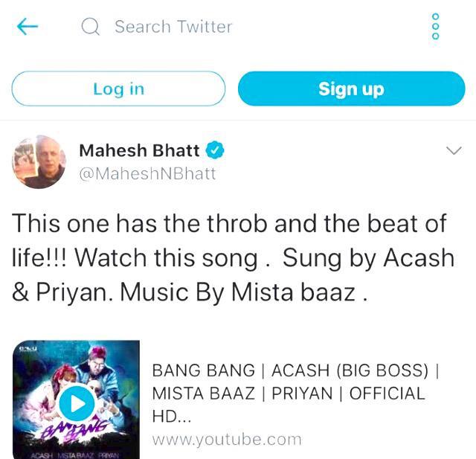
Task: Expand the tweet options chevron
Action: click(x=454, y=150)
